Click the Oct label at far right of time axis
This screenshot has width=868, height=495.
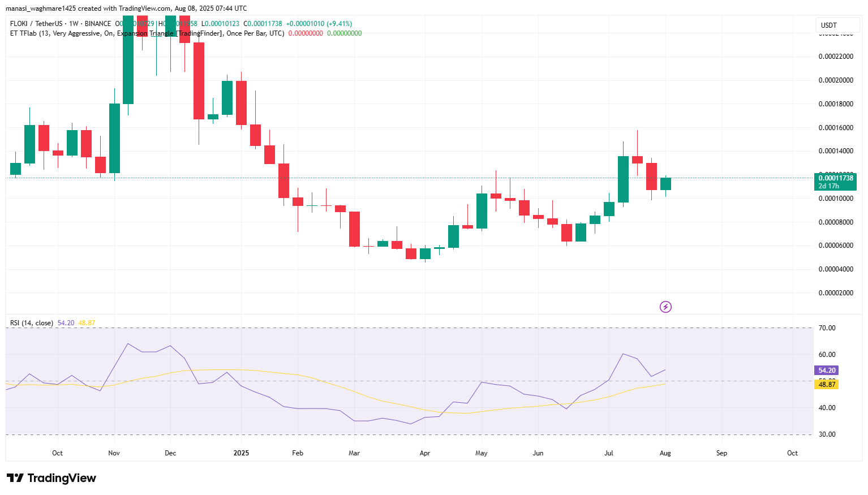[x=792, y=453]
